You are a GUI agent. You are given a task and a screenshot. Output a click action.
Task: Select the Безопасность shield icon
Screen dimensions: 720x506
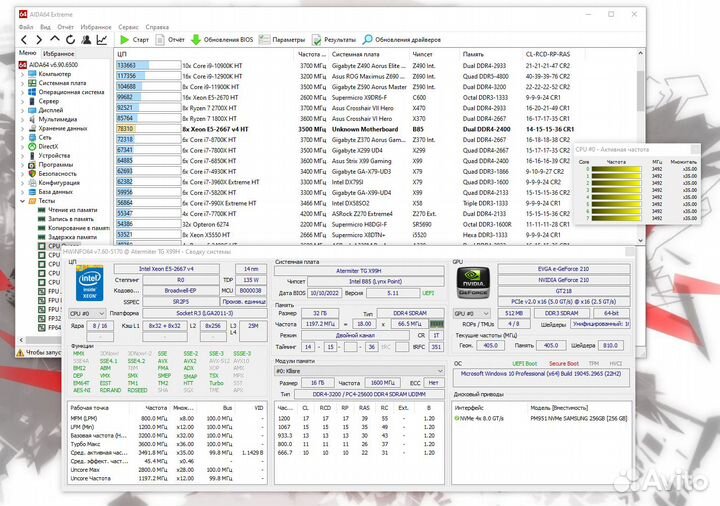(x=32, y=174)
